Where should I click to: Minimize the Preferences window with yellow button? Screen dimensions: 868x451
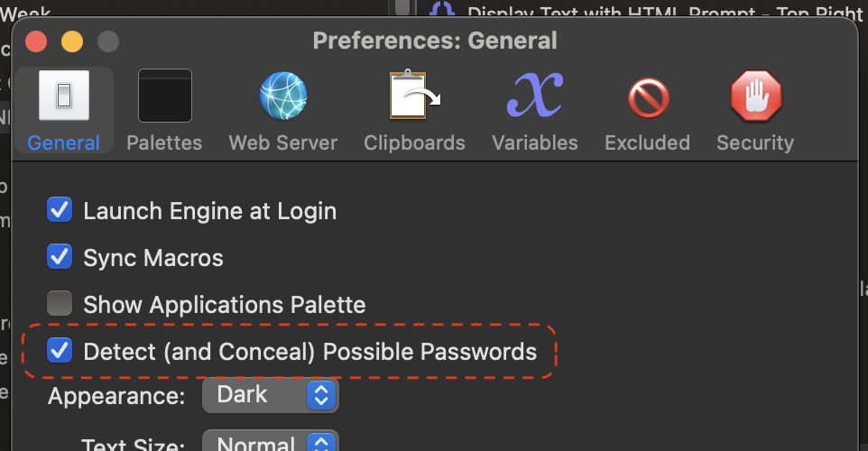tap(72, 41)
